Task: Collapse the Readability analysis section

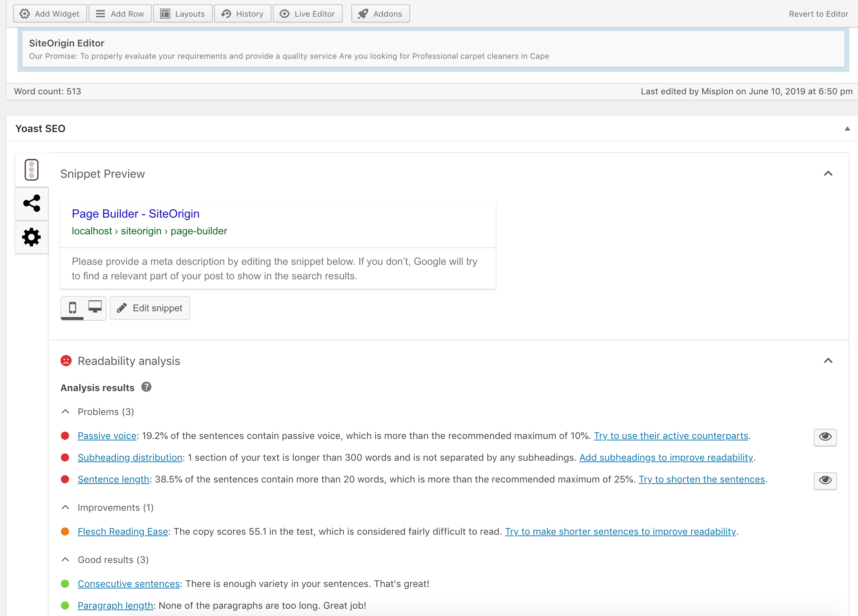Action: [828, 361]
